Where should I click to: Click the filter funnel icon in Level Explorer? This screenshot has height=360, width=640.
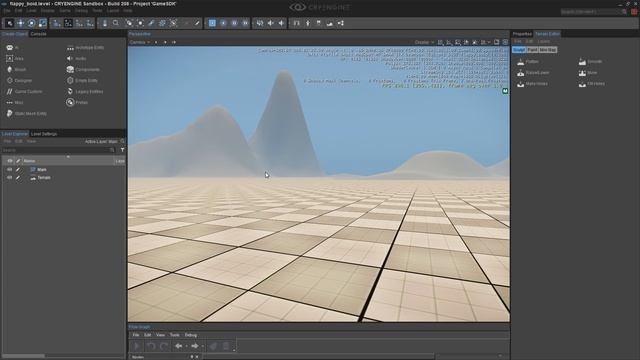click(x=122, y=150)
